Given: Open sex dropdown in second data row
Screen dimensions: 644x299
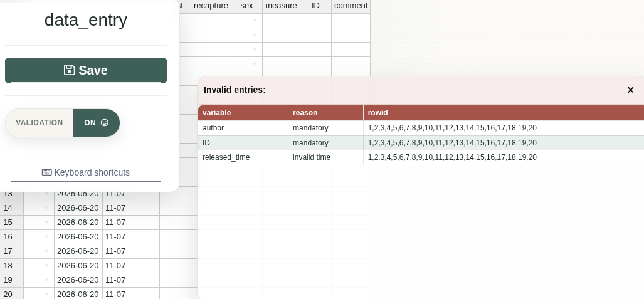Looking at the screenshot, I should click(255, 35).
